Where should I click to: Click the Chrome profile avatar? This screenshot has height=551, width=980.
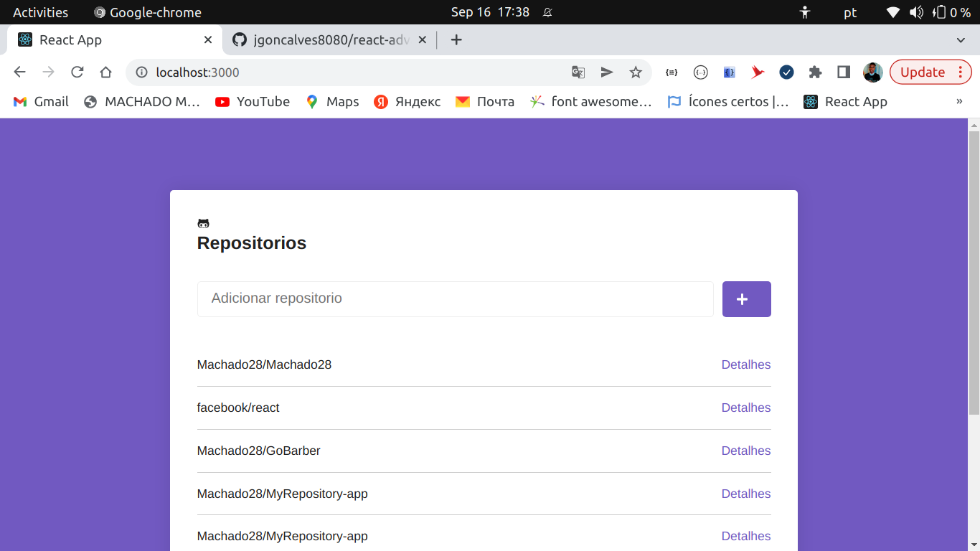point(872,72)
